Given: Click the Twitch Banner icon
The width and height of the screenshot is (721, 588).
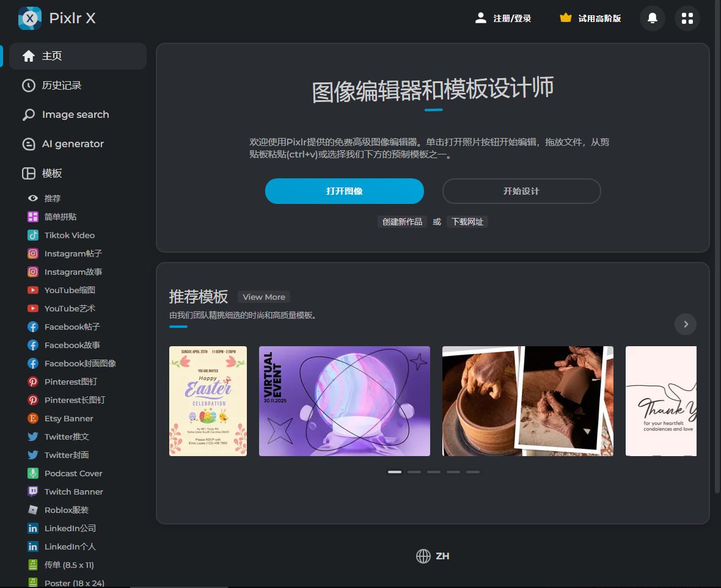Looking at the screenshot, I should pyautogui.click(x=33, y=492).
